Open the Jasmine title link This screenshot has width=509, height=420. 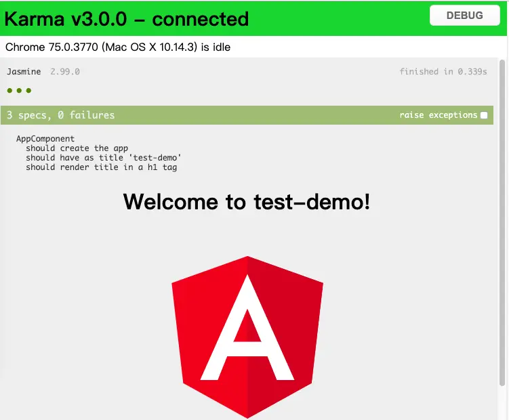click(24, 71)
